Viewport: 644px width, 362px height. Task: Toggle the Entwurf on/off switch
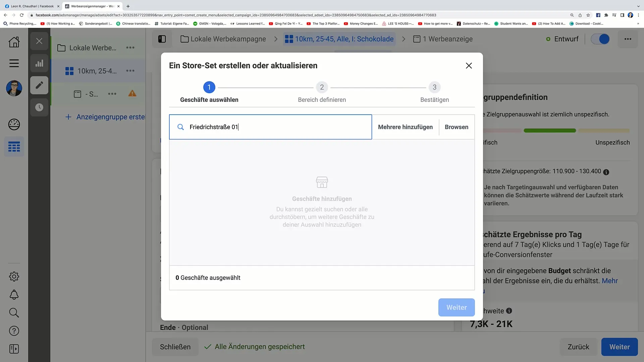600,39
